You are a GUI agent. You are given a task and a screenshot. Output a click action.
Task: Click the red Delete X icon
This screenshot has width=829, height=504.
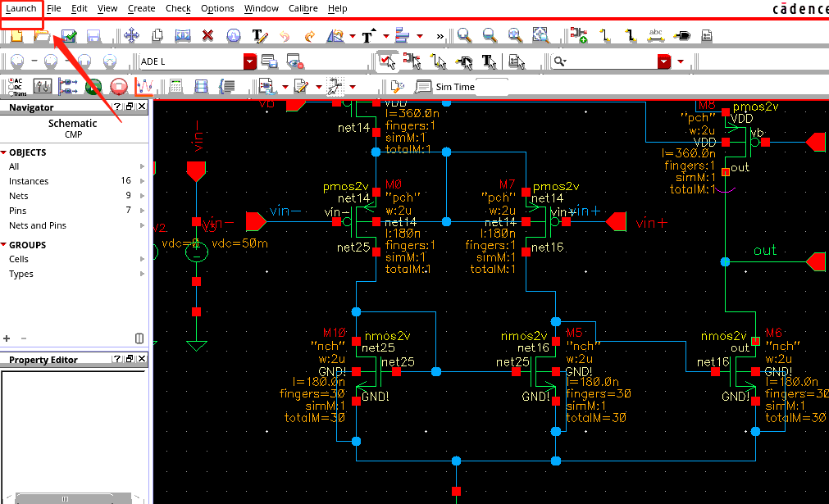click(207, 36)
